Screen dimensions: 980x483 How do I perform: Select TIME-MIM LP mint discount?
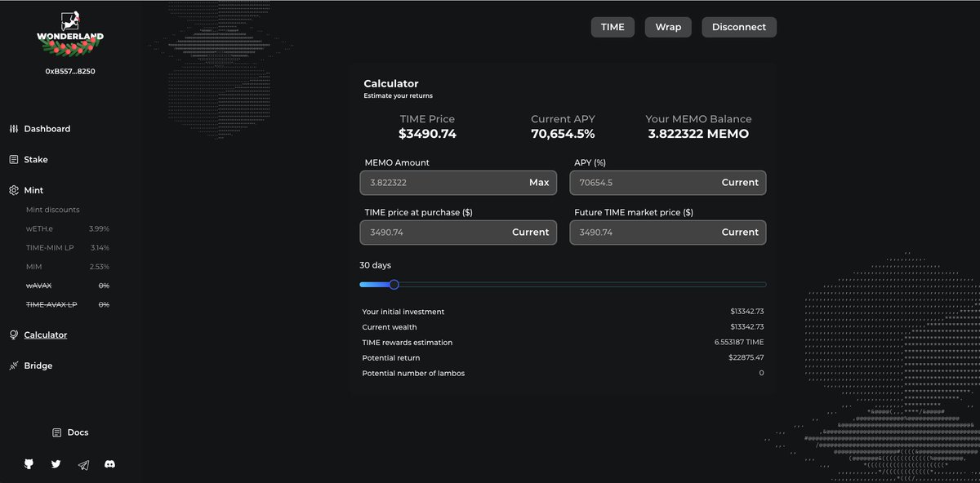click(x=68, y=247)
